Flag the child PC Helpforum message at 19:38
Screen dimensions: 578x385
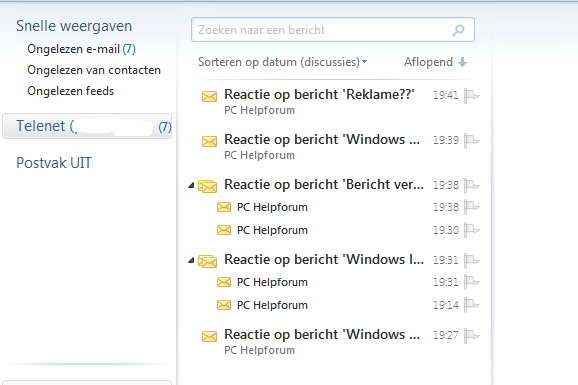pyautogui.click(x=471, y=207)
